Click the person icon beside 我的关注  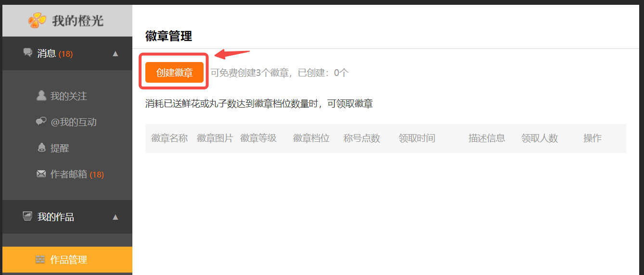41,96
